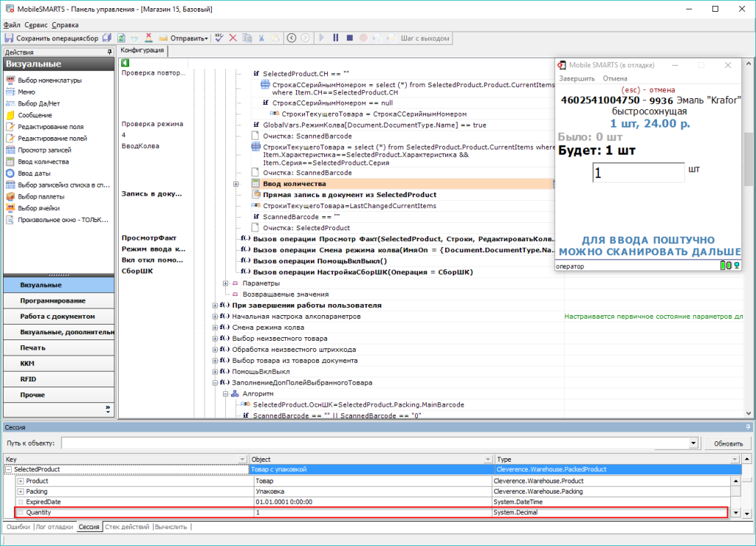Click the green left-arrow icon under Конфигурация tab
The image size is (756, 546).
126,63
